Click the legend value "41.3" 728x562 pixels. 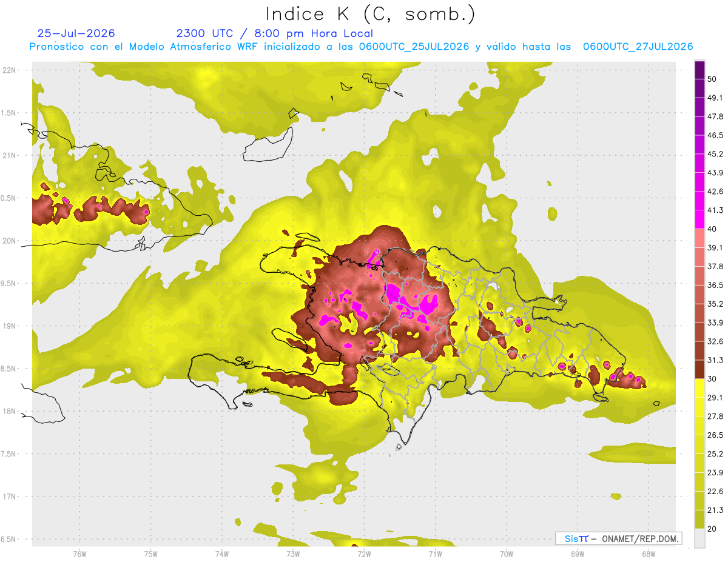click(x=715, y=210)
